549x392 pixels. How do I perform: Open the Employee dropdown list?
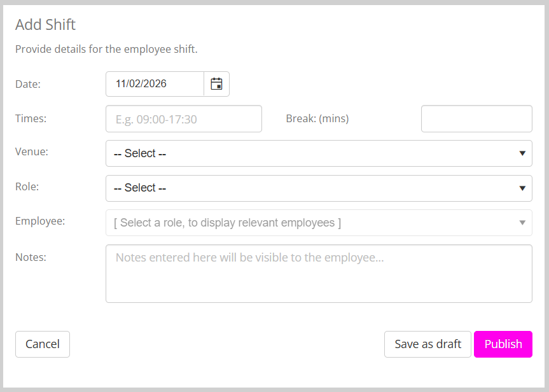pos(318,223)
